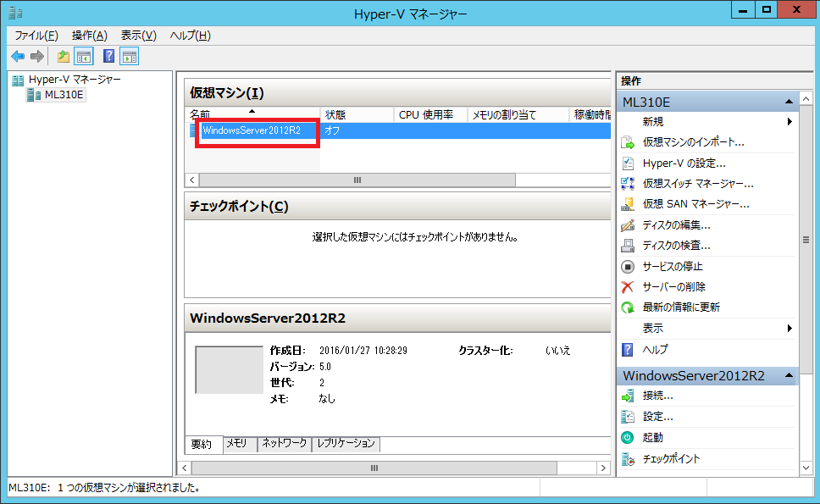Viewport: 820px width, 504px height.
Task: Expand the 新規 submenu arrow
Action: pos(790,122)
